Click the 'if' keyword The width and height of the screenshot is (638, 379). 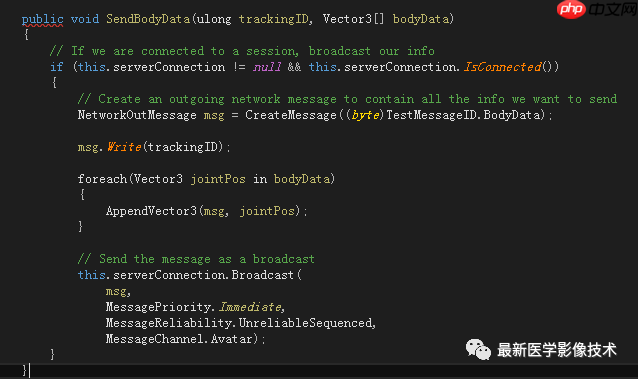(57, 67)
